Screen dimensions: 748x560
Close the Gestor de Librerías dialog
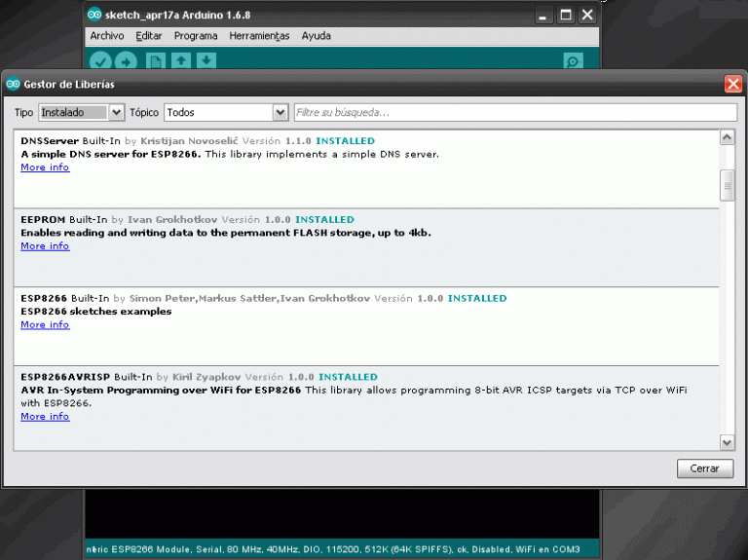pyautogui.click(x=732, y=84)
